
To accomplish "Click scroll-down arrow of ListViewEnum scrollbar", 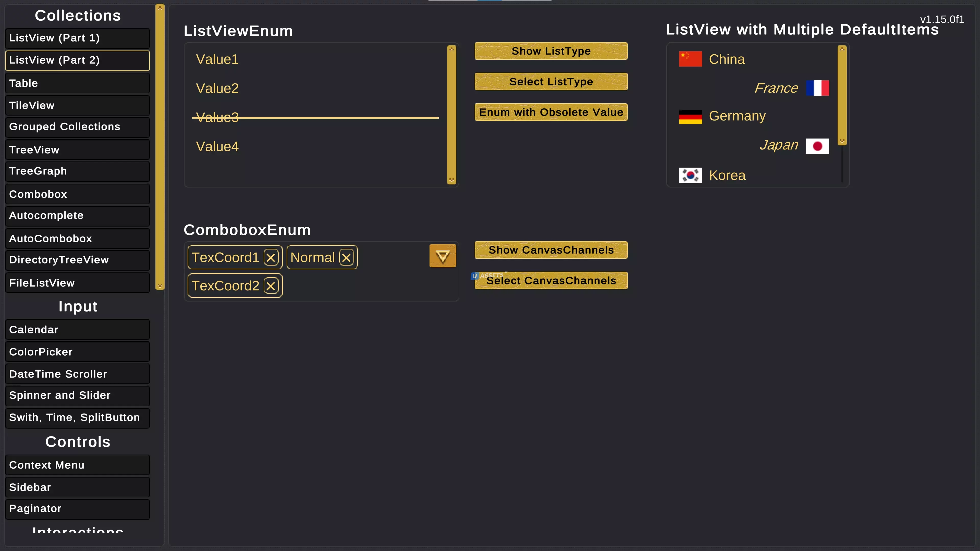I will 451,180.
